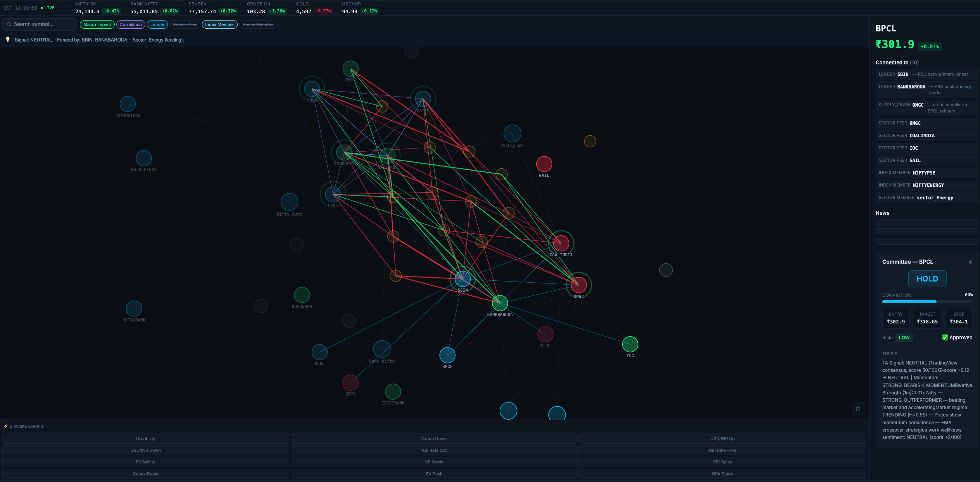Open the INDEX MEMBER NIFTYENERGY row
980x482 pixels.
927,185
